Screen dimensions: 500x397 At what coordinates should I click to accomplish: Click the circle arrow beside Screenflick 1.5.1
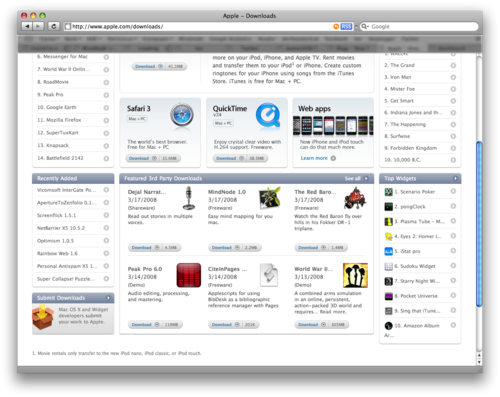point(106,215)
